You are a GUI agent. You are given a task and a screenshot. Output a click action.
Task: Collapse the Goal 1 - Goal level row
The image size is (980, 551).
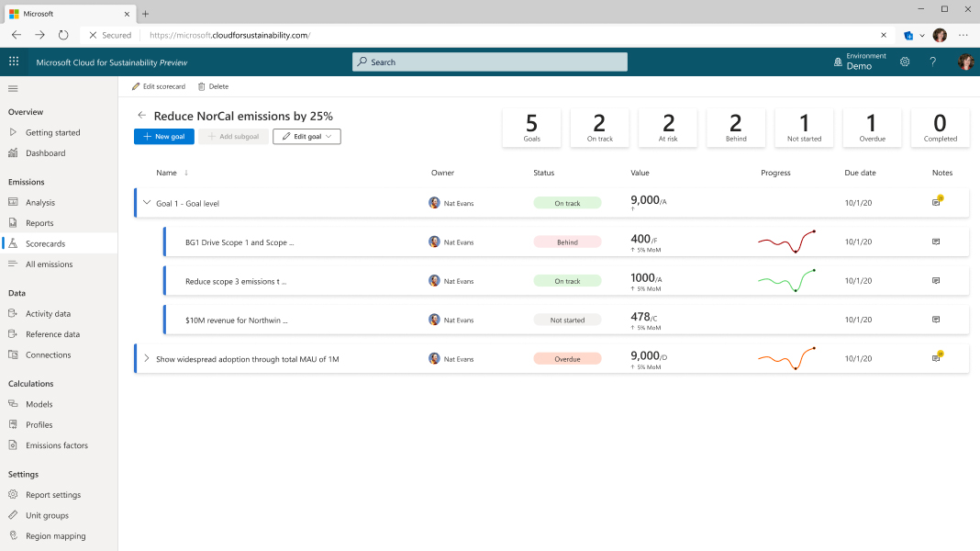point(147,203)
